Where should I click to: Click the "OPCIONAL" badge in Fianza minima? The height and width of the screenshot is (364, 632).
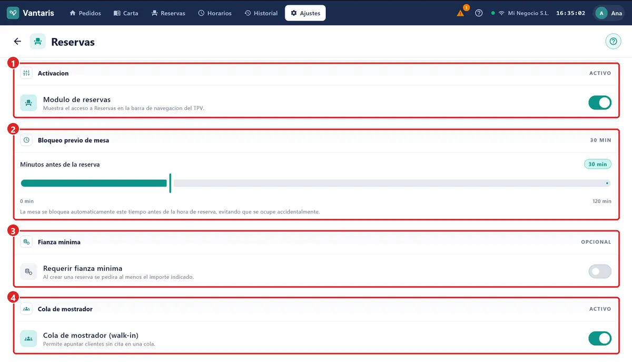coord(596,242)
